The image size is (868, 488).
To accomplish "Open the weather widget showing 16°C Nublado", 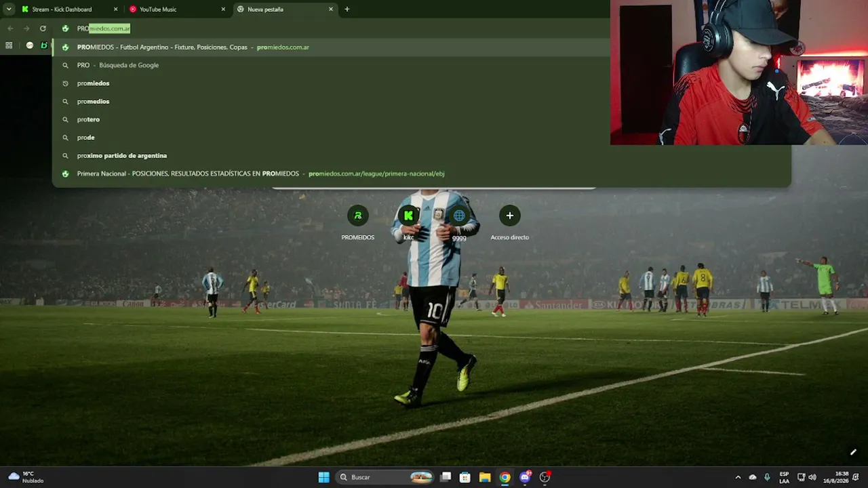I will (26, 477).
